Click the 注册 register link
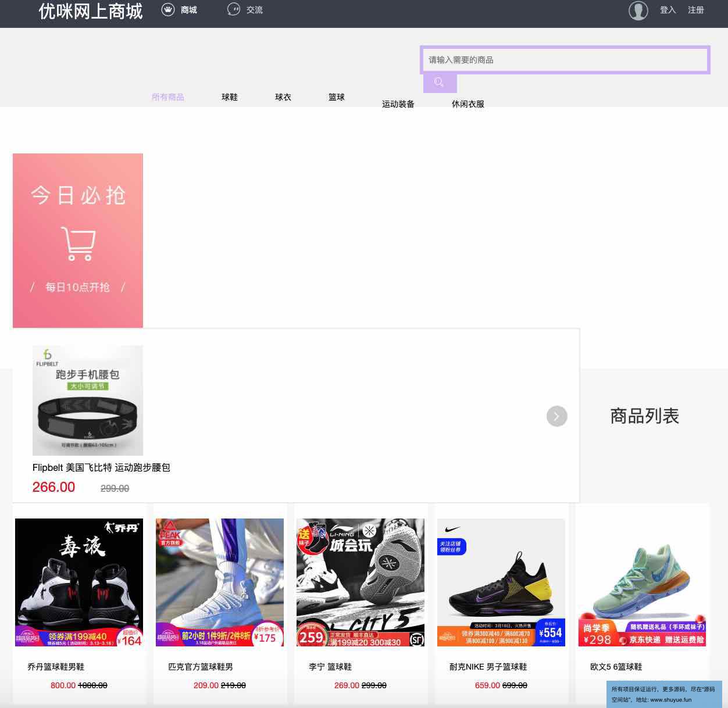This screenshot has height=708, width=728. [695, 10]
